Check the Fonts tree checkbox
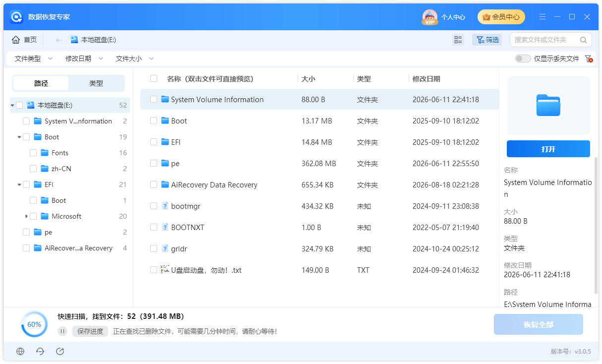The height and width of the screenshot is (364, 602). pyautogui.click(x=33, y=153)
